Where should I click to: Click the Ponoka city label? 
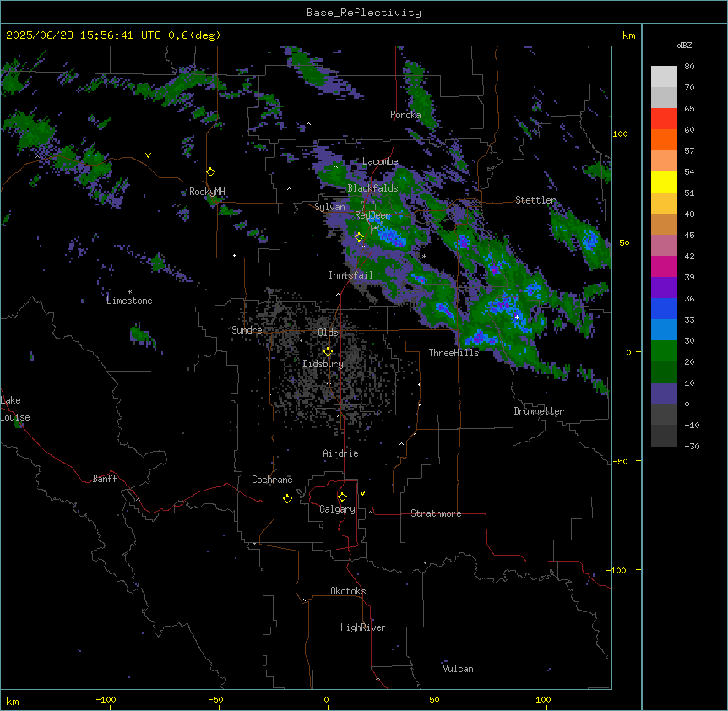click(x=405, y=115)
